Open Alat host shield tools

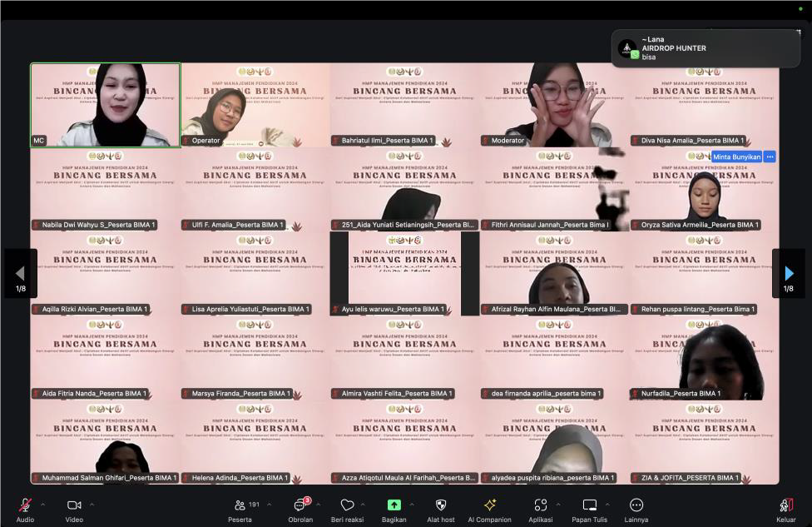(441, 505)
